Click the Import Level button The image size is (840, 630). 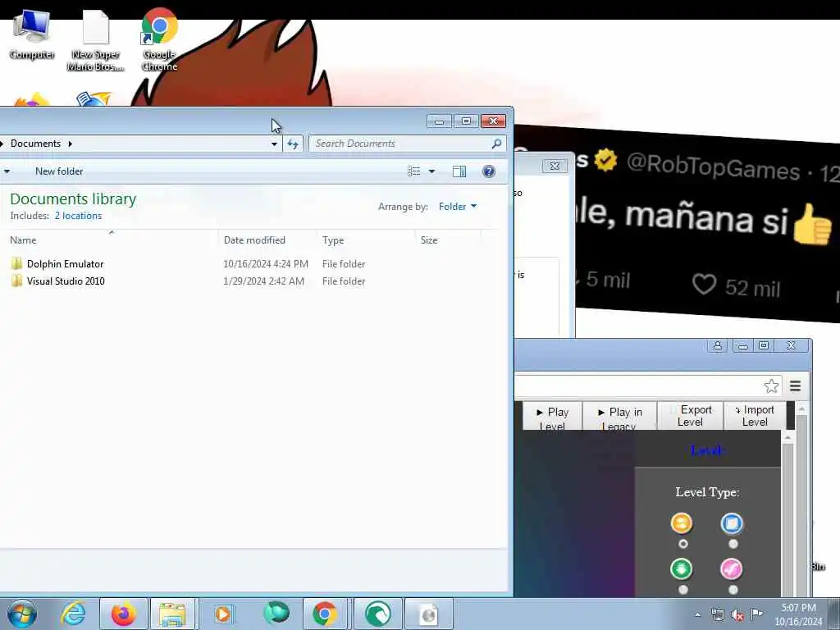[x=756, y=416]
